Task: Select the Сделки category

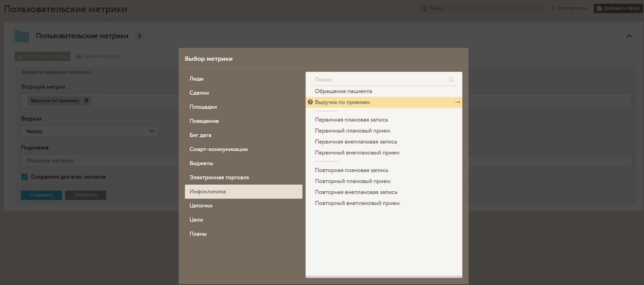Action: [244, 93]
